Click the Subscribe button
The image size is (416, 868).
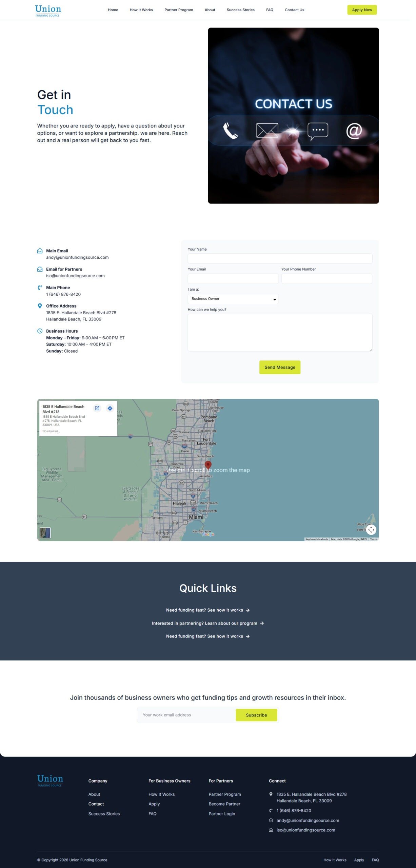tap(256, 715)
